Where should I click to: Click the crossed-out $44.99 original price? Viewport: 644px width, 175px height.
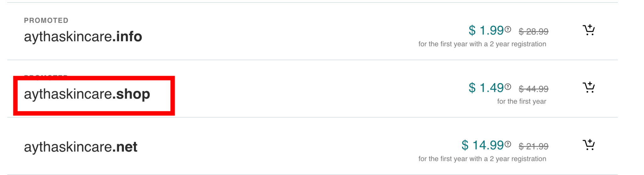click(x=533, y=89)
